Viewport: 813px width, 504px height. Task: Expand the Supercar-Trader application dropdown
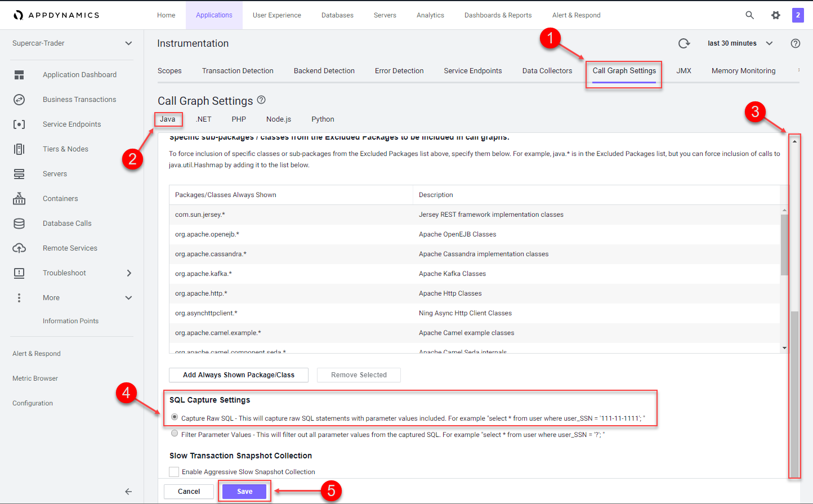point(128,43)
